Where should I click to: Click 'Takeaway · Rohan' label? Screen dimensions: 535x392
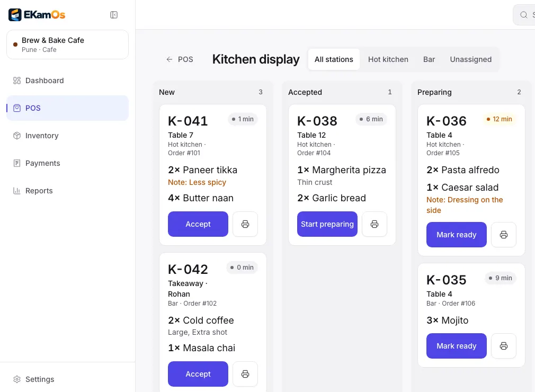point(188,289)
